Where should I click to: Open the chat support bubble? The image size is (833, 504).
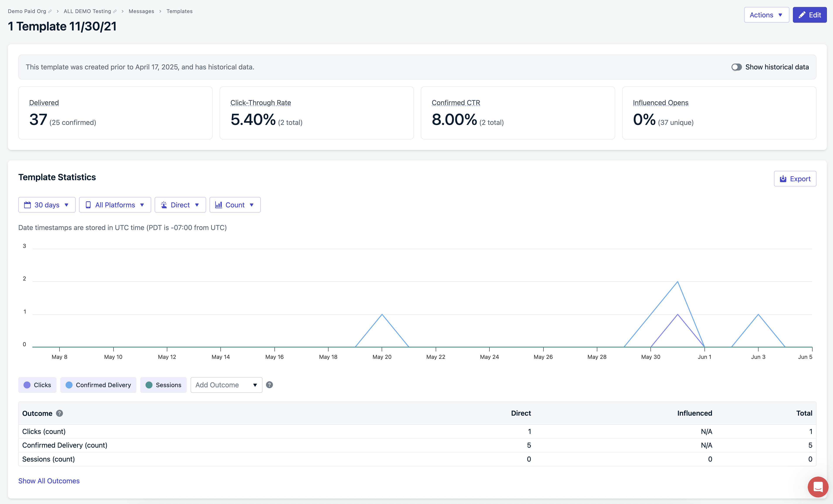818,487
